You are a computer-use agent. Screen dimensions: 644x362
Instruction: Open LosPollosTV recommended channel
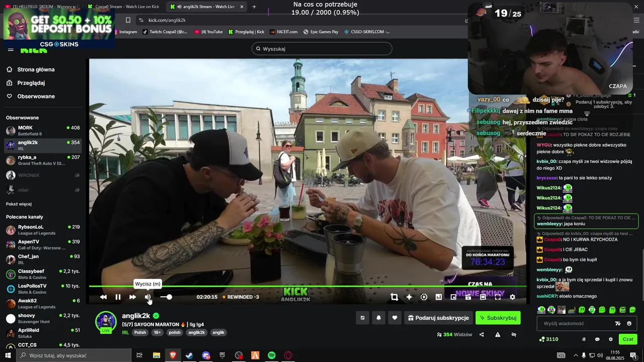(43, 289)
